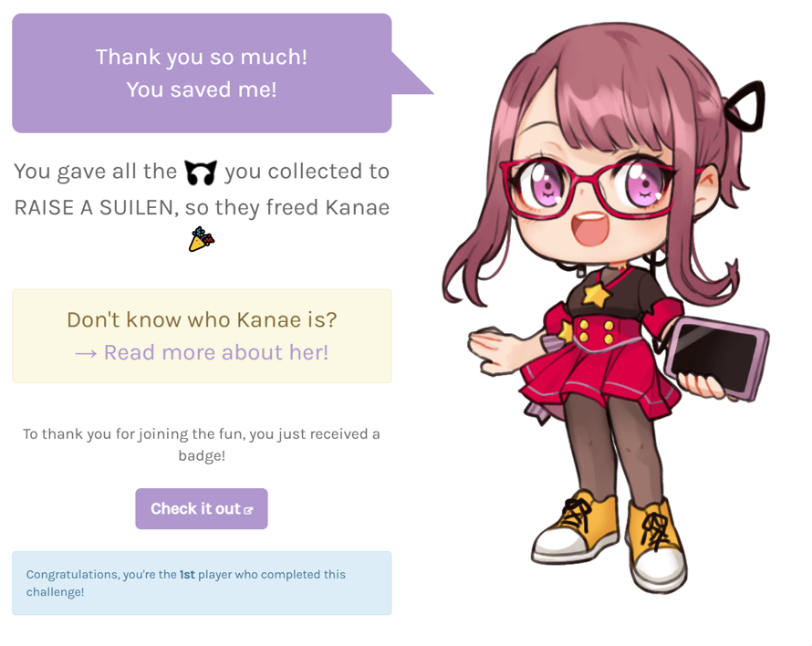
Task: Follow the Read more about her! link
Action: (202, 353)
